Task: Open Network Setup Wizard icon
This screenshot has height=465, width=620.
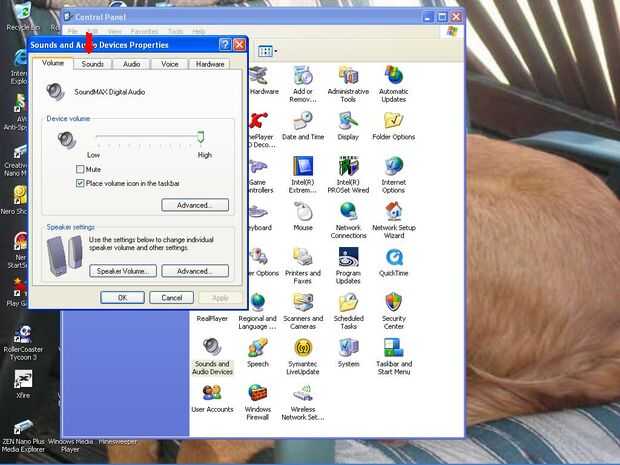Action: click(x=393, y=220)
